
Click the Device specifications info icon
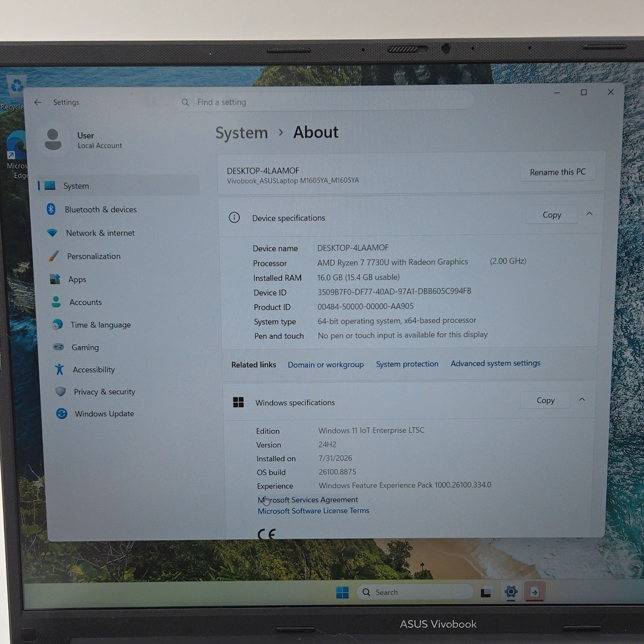pos(235,217)
